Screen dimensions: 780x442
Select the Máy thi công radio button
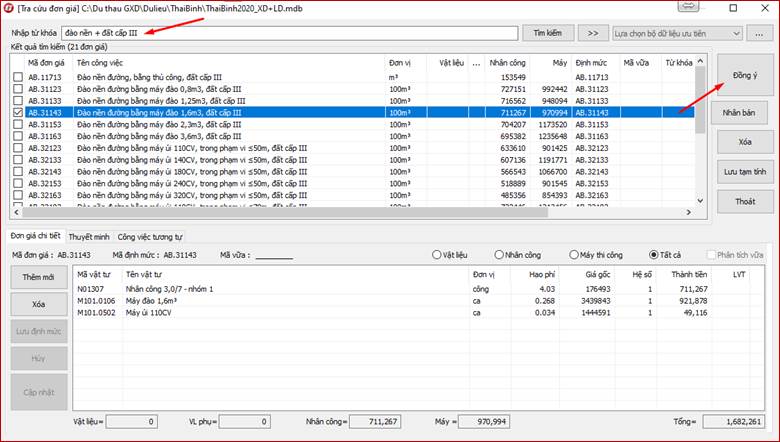[x=574, y=254]
